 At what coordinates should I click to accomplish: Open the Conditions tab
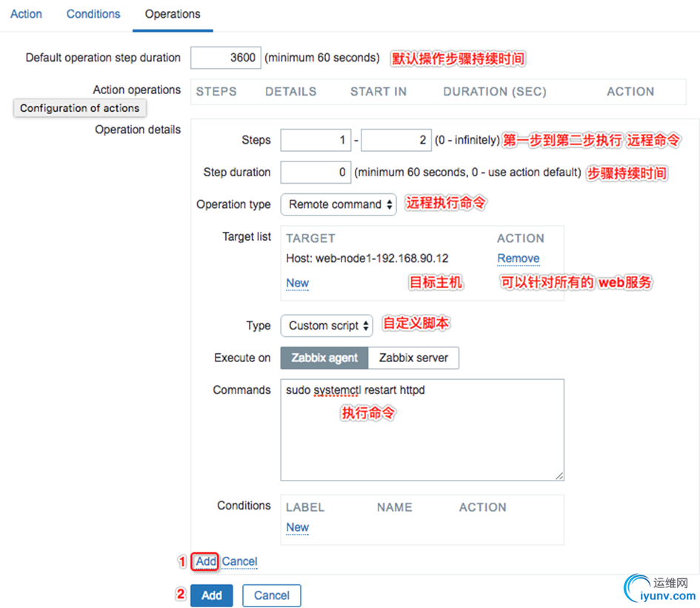pos(93,14)
